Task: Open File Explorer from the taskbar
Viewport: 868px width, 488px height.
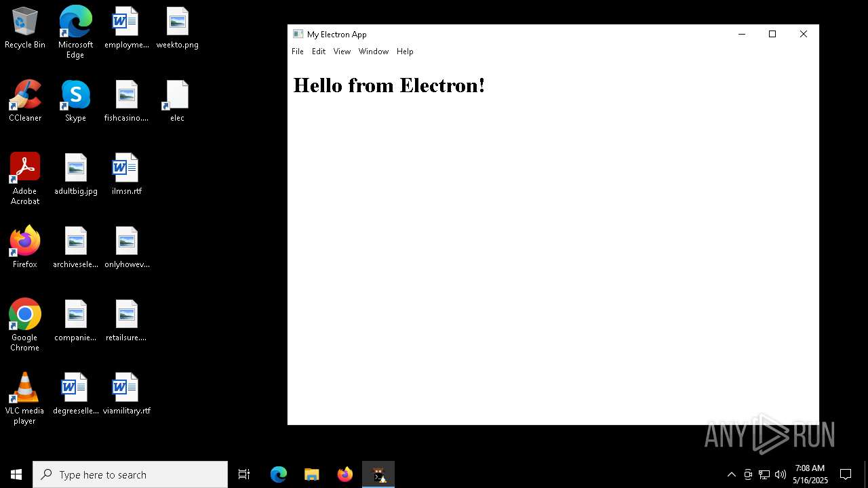Action: (x=312, y=474)
